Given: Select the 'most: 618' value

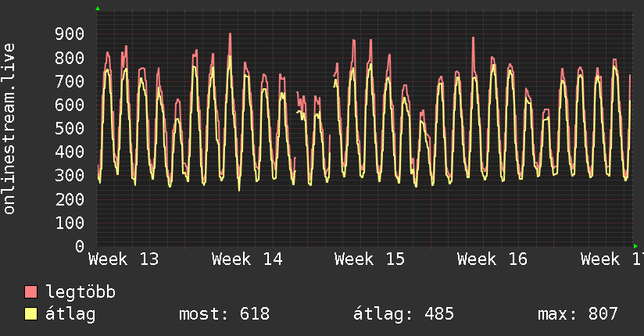Looking at the screenshot, I should (224, 314).
